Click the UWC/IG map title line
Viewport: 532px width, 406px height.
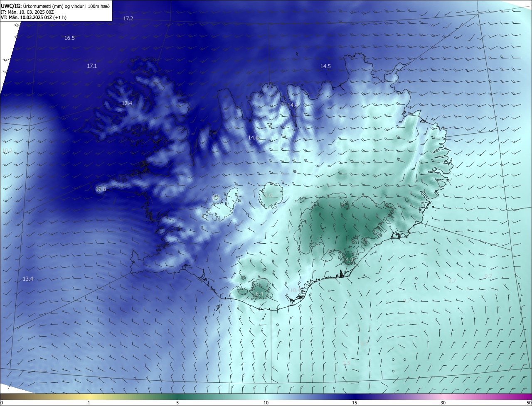pos(55,6)
